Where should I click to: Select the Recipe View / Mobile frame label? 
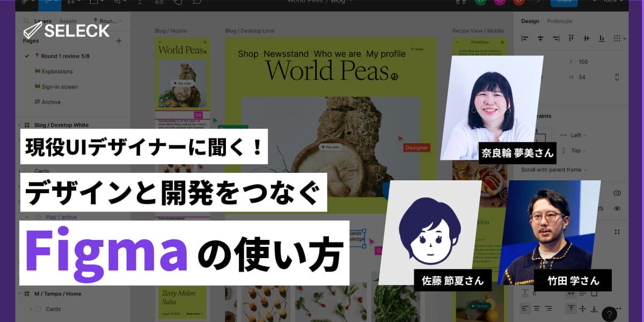tap(478, 31)
